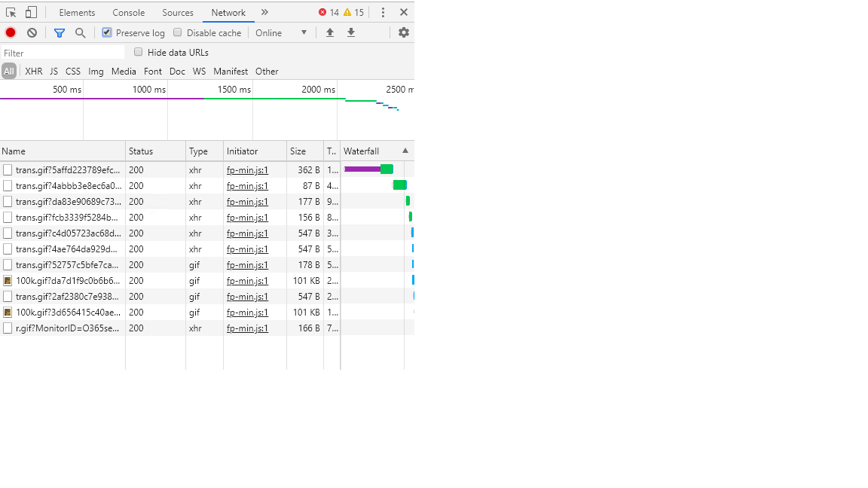Open the Sources tab
Screen dimensions: 868x488
[x=178, y=12]
